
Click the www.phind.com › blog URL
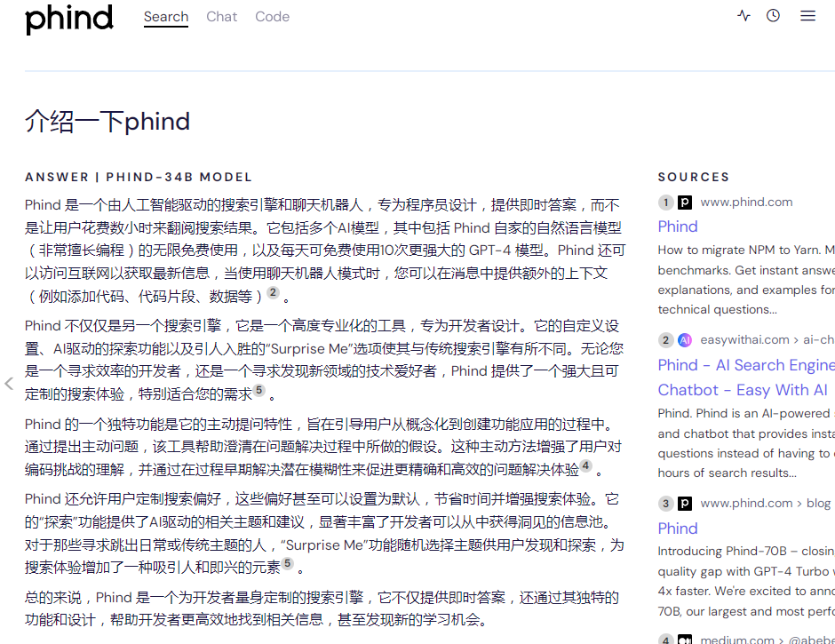pyautogui.click(x=765, y=504)
